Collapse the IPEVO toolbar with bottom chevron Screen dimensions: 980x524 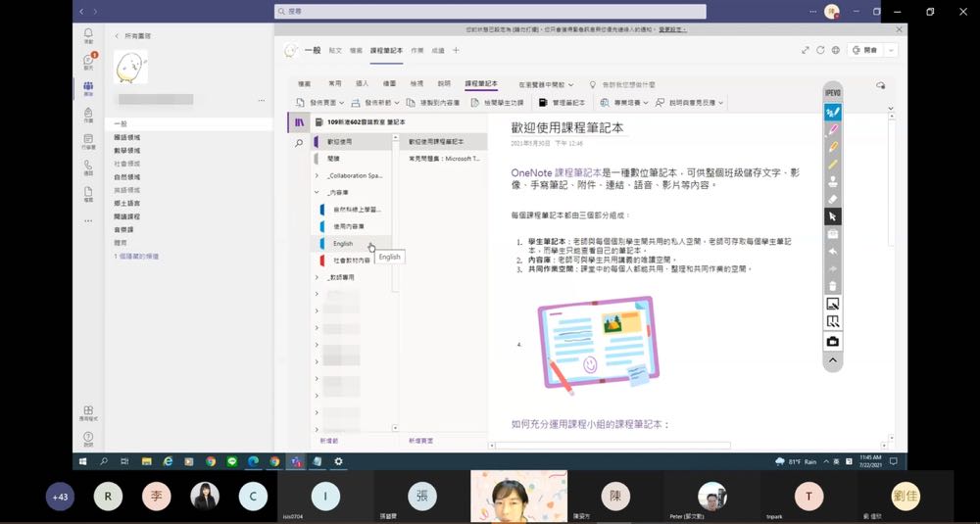(x=833, y=360)
